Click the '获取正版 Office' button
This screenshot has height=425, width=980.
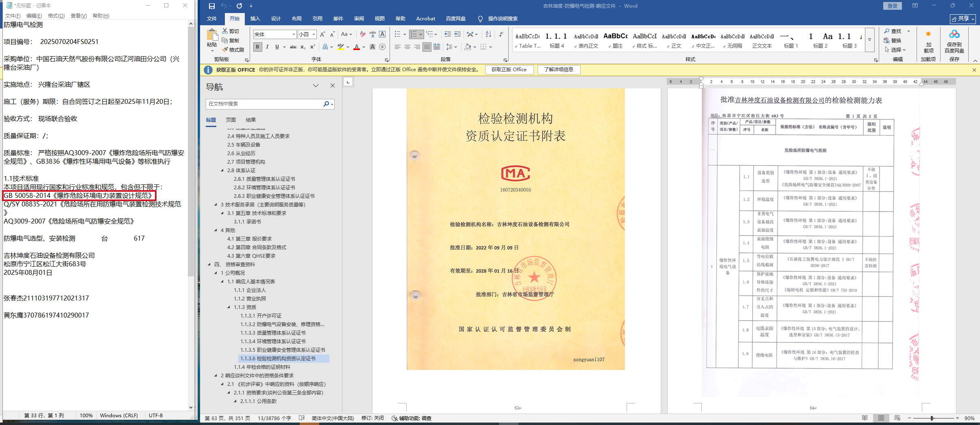[x=509, y=70]
